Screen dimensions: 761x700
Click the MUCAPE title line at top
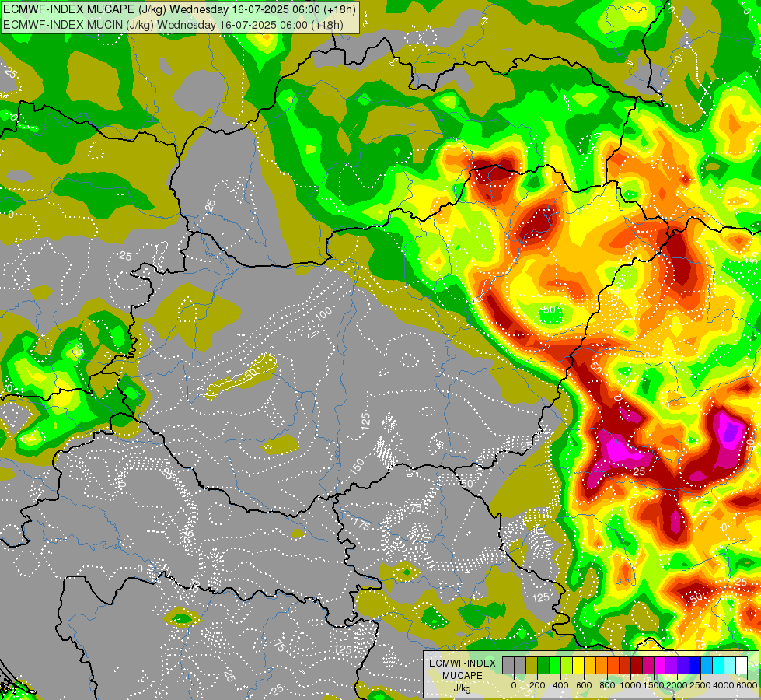pyautogui.click(x=180, y=9)
